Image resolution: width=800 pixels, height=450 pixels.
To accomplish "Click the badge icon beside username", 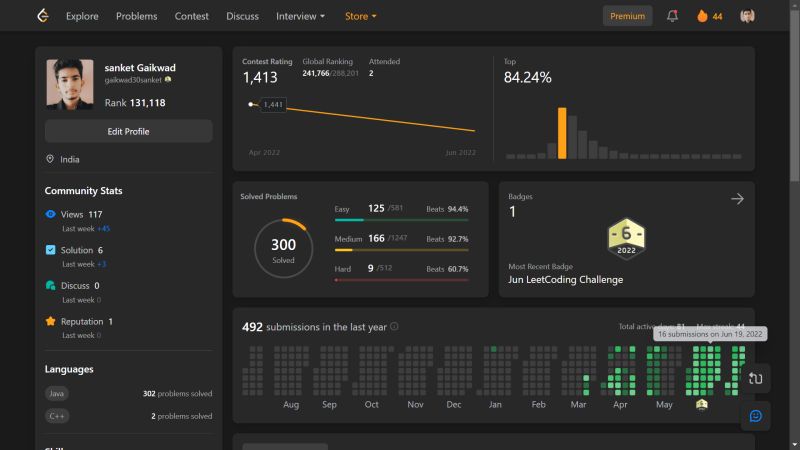I will coord(168,80).
